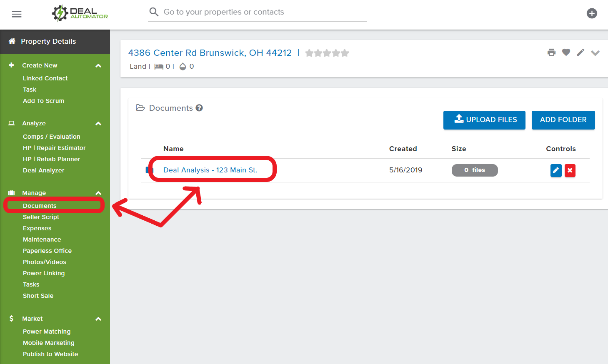
Task: Expand property header chevron down
Action: 595,53
